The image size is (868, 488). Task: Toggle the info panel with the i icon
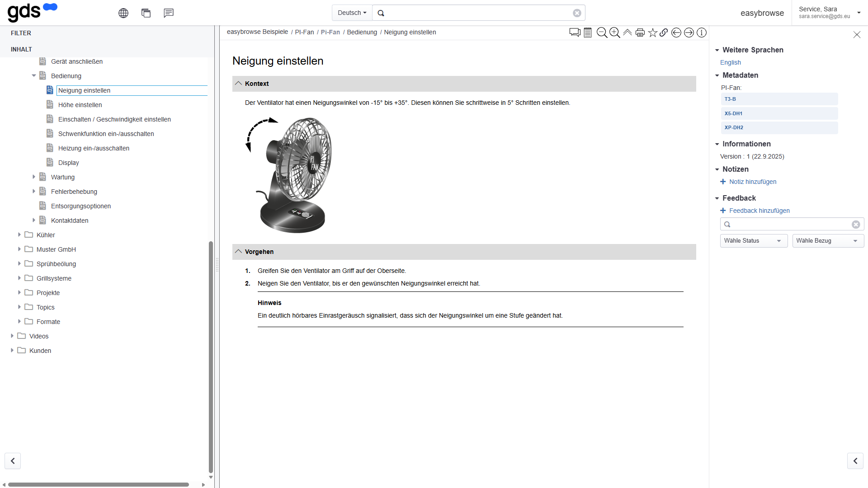[702, 33]
